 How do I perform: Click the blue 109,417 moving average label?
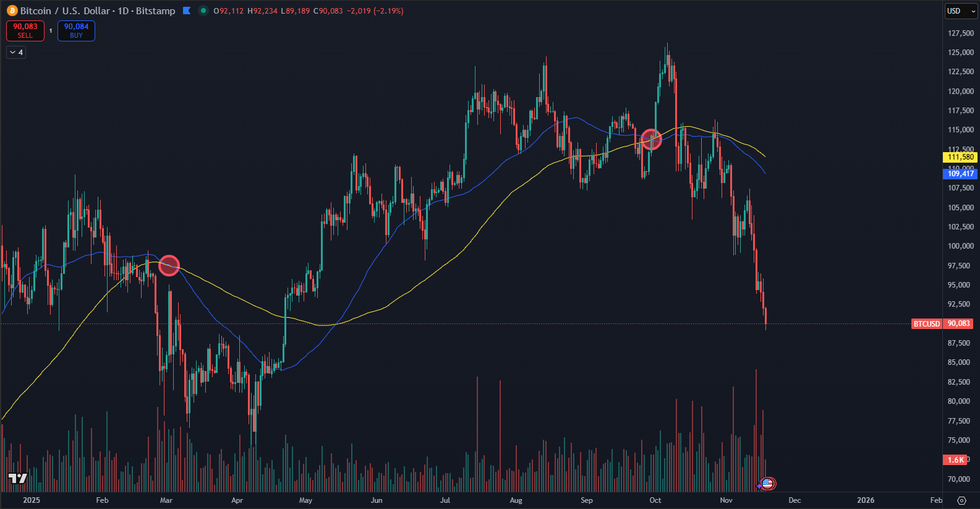(960, 174)
